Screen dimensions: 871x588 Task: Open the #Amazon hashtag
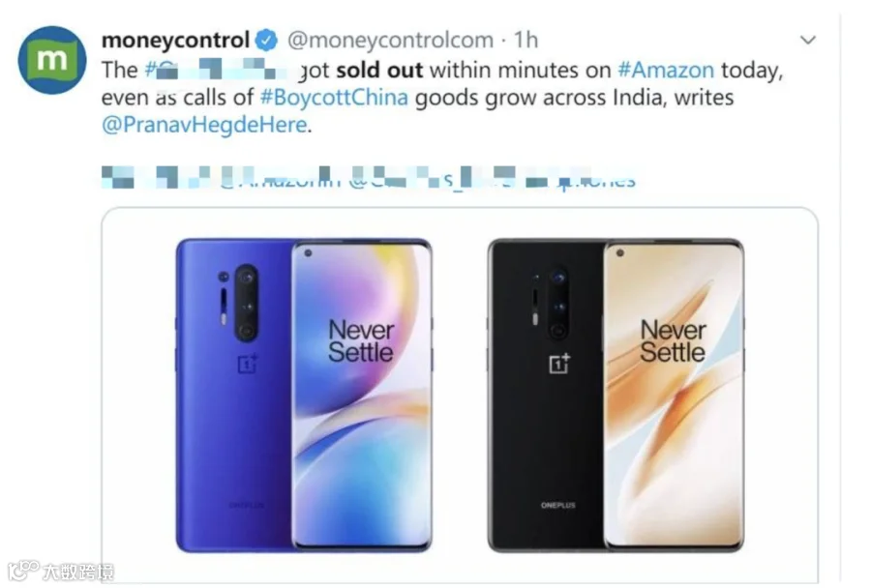tap(666, 70)
